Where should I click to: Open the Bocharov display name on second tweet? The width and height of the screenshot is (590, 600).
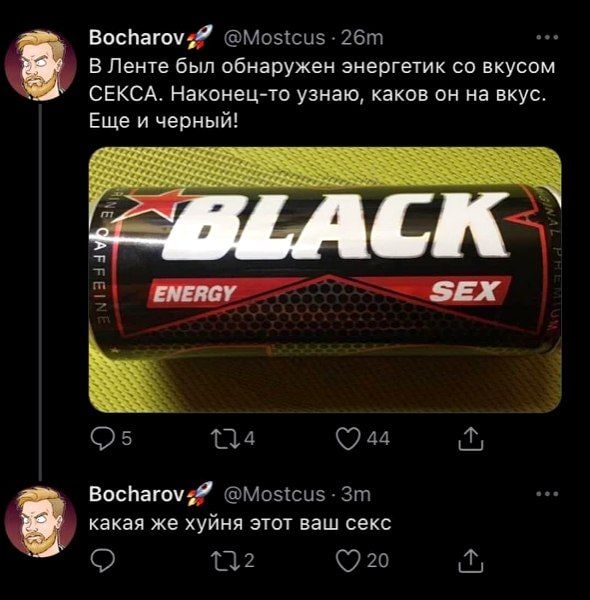click(137, 494)
